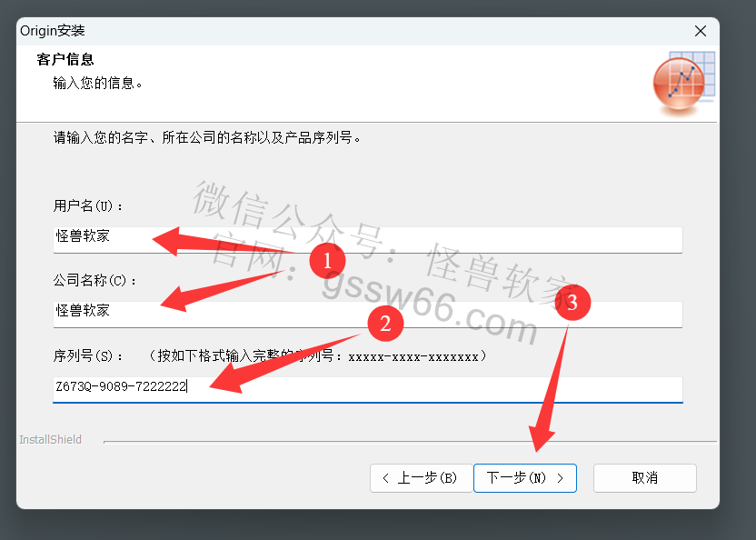Click the 序列号 serial number field
The image size is (756, 540).
(368, 389)
